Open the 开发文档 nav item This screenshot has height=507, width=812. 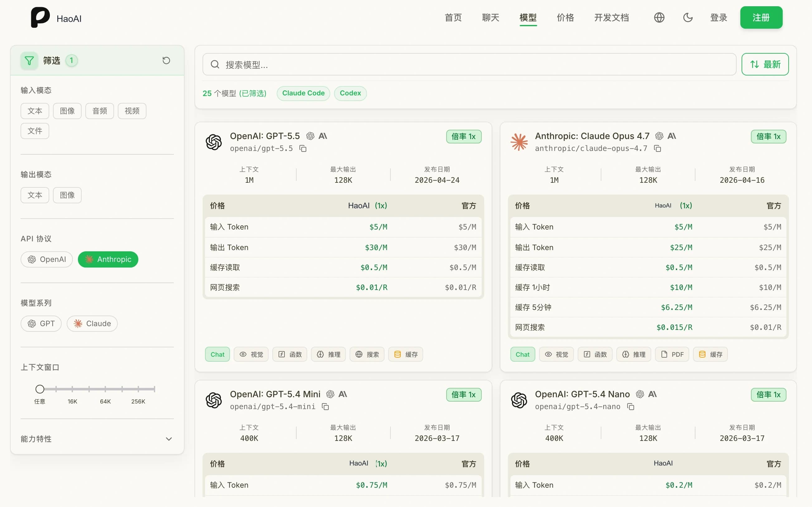pos(611,17)
